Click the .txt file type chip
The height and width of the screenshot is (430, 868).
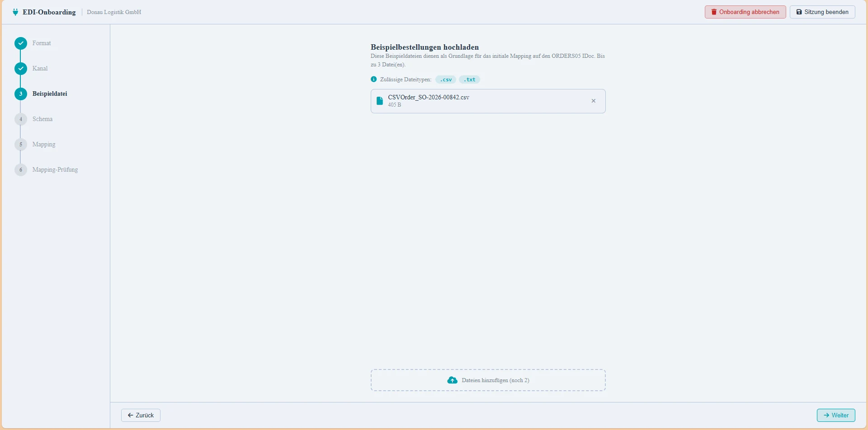pyautogui.click(x=470, y=79)
